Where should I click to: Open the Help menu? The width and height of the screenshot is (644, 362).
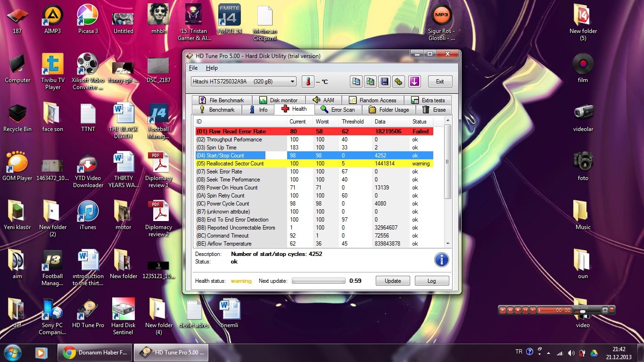(212, 68)
